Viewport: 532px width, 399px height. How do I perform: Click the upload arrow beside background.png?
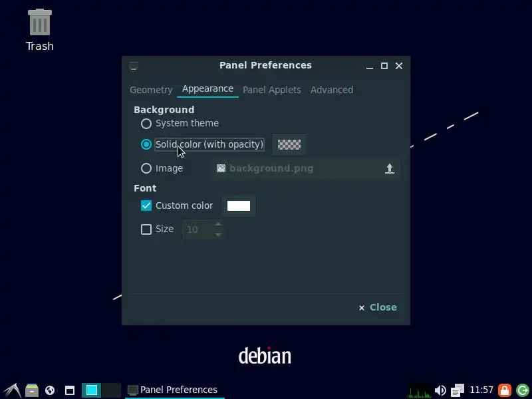point(390,169)
